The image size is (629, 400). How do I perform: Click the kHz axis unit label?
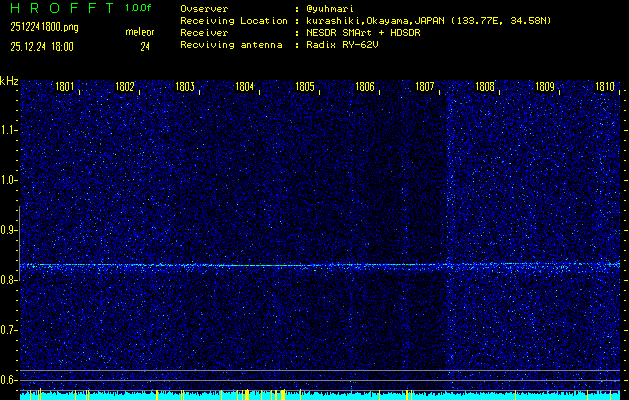(9, 81)
